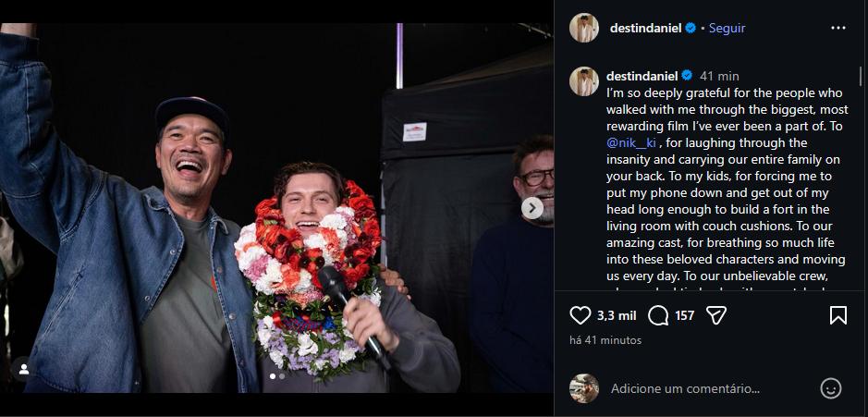Show tagged people on the photo
This screenshot has width=868, height=417.
click(24, 369)
